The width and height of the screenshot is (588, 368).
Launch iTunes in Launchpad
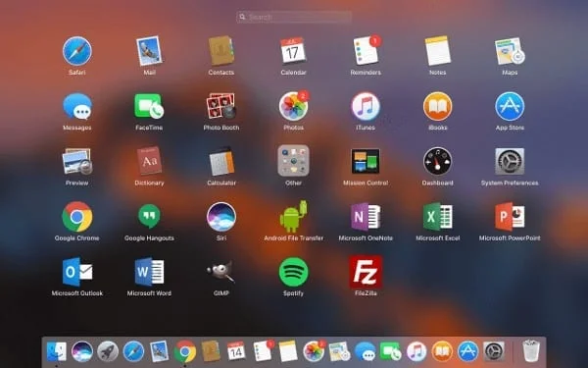click(366, 106)
